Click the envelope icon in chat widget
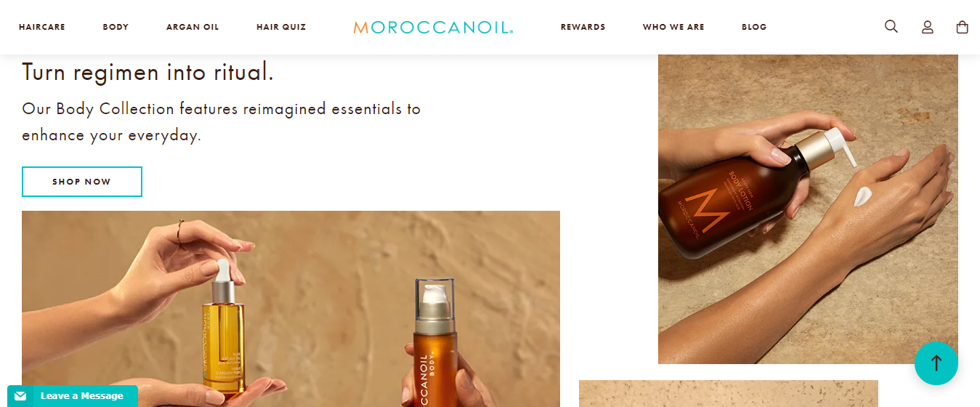Image resolution: width=980 pixels, height=407 pixels. coord(20,396)
